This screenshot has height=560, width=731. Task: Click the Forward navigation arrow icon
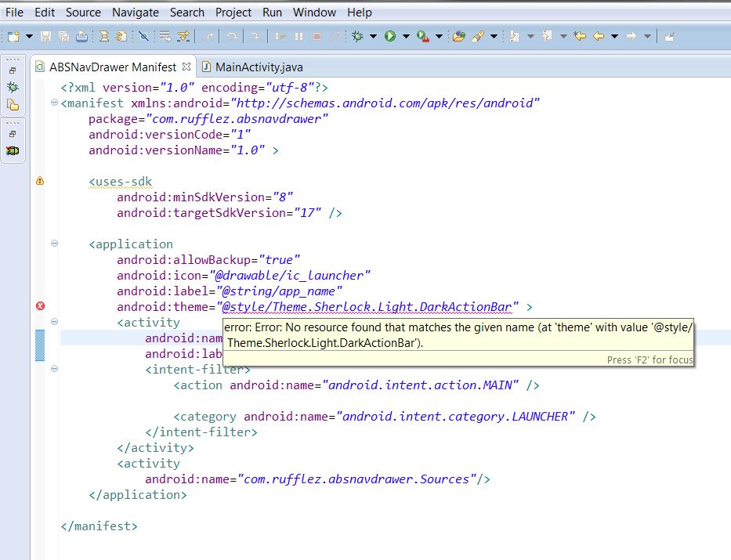pos(631,36)
